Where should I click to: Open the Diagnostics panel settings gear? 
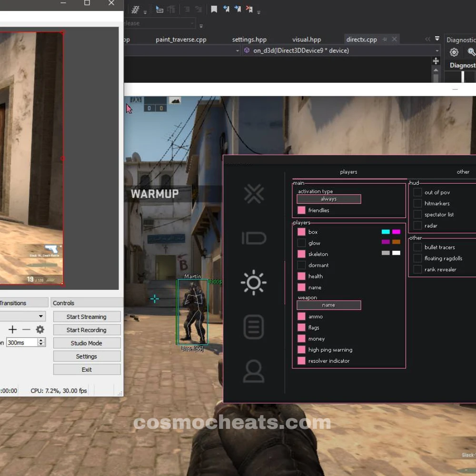pos(454,52)
